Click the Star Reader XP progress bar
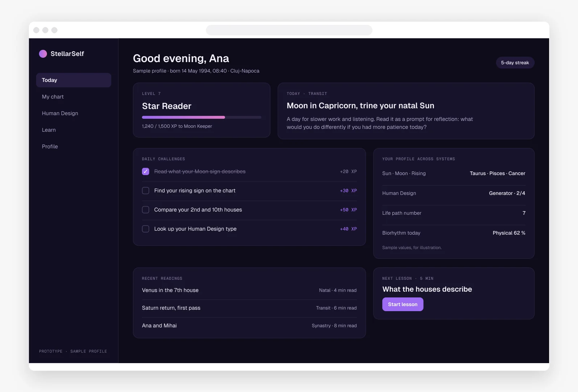578x392 pixels. click(x=202, y=117)
